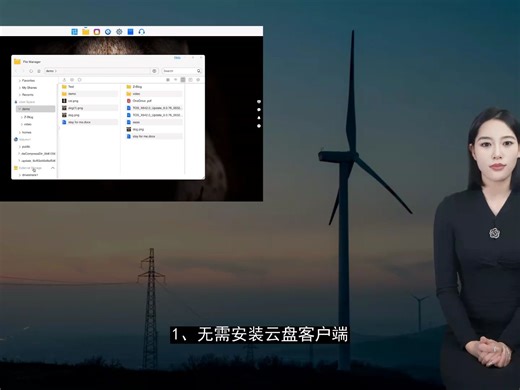Collapse the demo folder in sidebar tree
This screenshot has width=520, height=390.
coord(20,109)
